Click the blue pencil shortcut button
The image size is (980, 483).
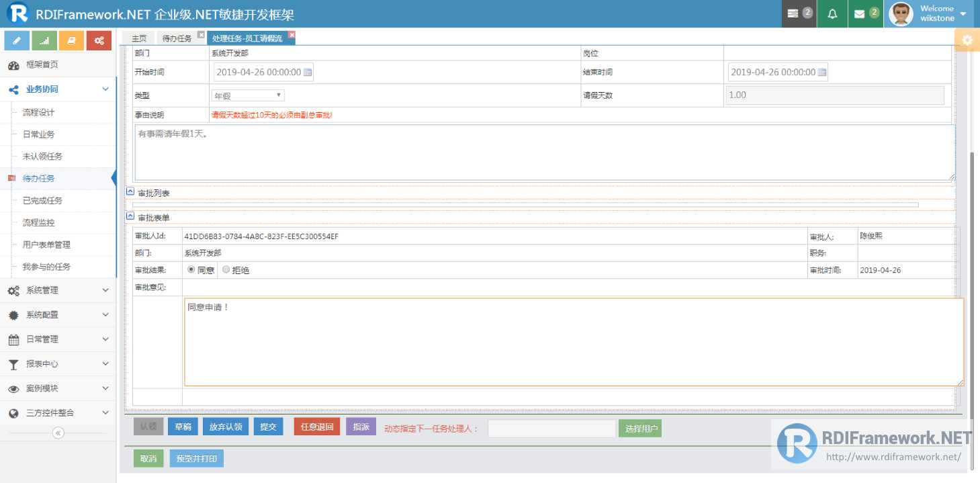[17, 41]
